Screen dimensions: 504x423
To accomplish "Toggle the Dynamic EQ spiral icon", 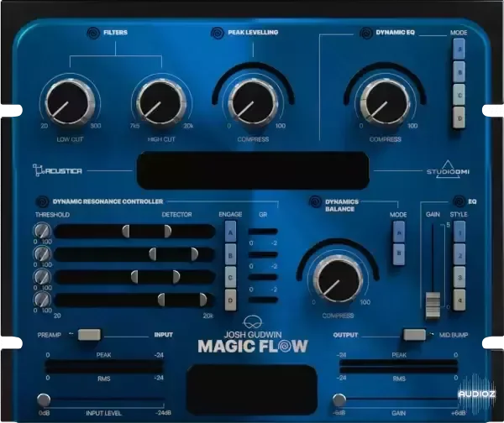I will pos(365,33).
